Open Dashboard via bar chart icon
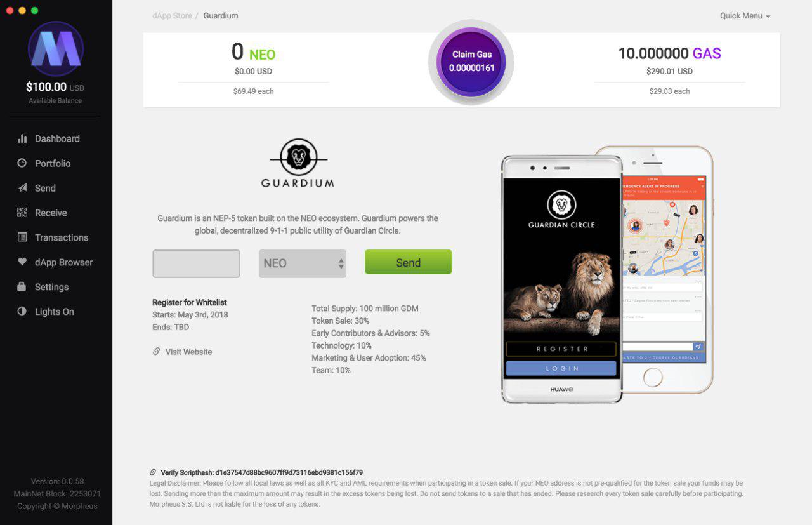 22,138
